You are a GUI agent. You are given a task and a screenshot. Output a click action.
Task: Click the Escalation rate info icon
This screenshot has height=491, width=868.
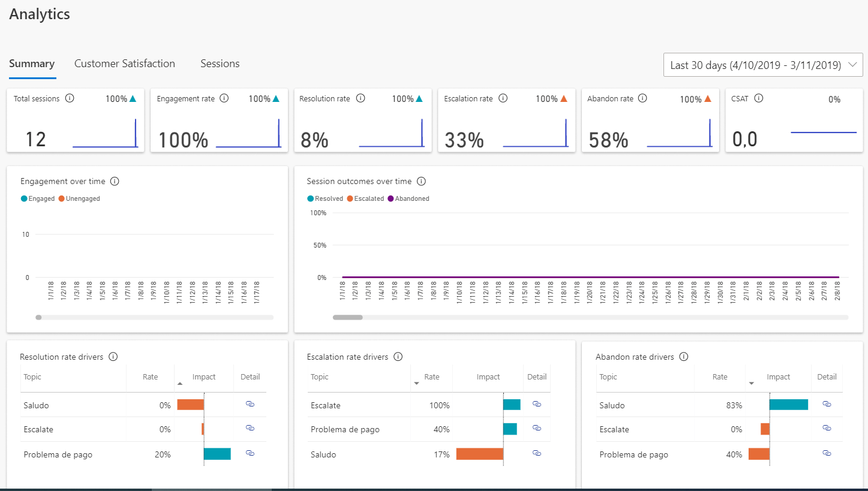point(504,98)
